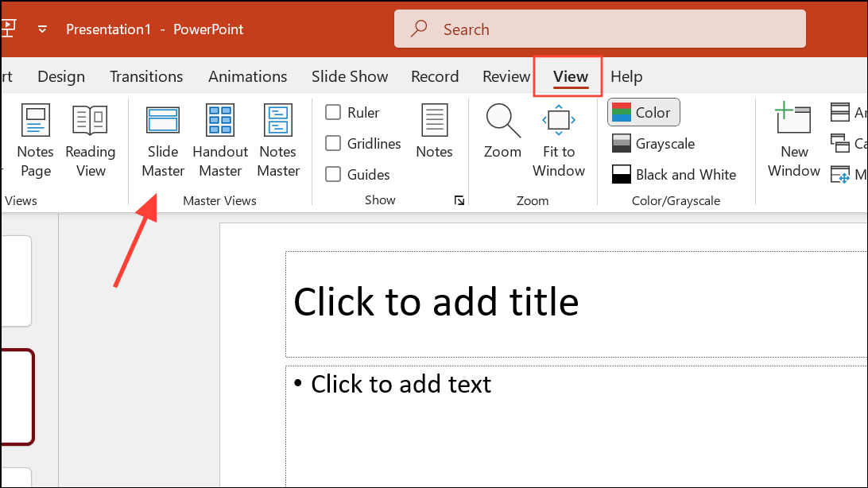Switch to Reading View

pos(90,141)
